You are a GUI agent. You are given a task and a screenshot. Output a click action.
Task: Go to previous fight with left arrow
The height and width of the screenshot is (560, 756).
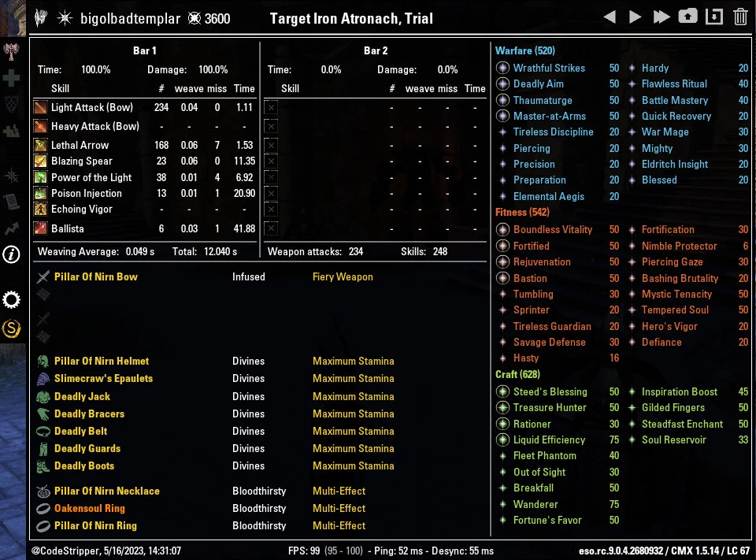(610, 17)
